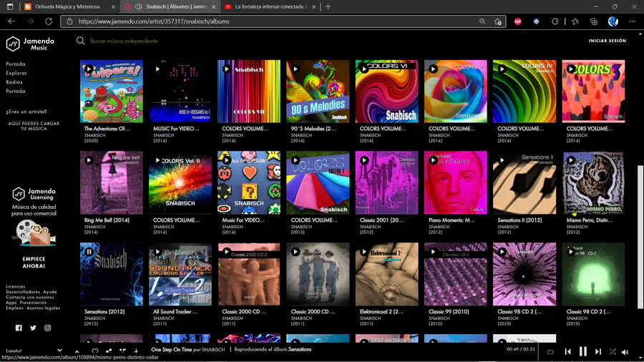
Task: Open Asuntos legales footer link
Action: coord(43,308)
